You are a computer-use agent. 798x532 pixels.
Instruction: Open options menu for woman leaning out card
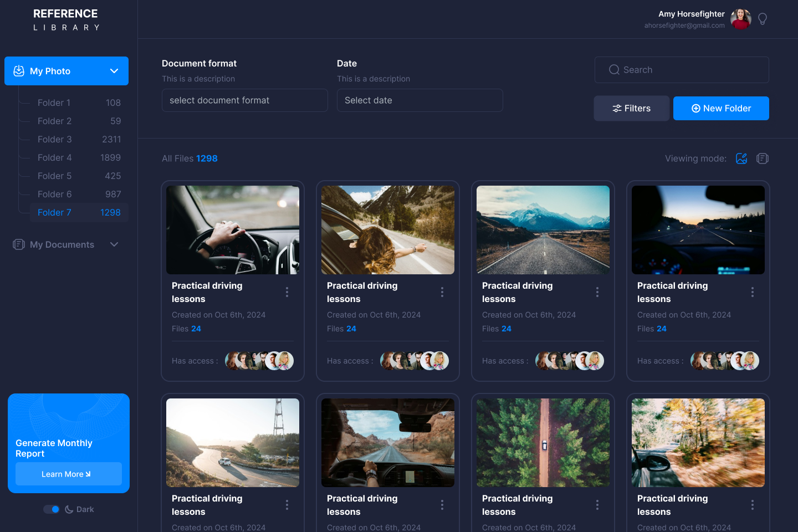[442, 292]
